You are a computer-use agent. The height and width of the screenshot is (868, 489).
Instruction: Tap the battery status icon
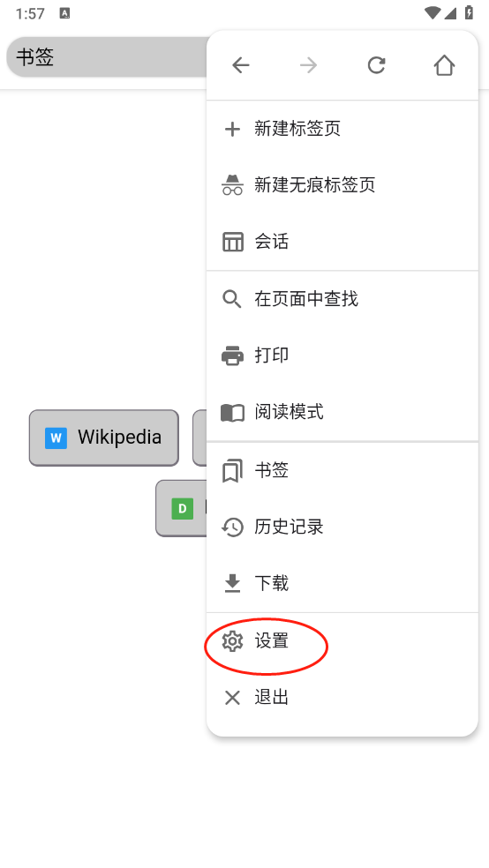point(469,12)
